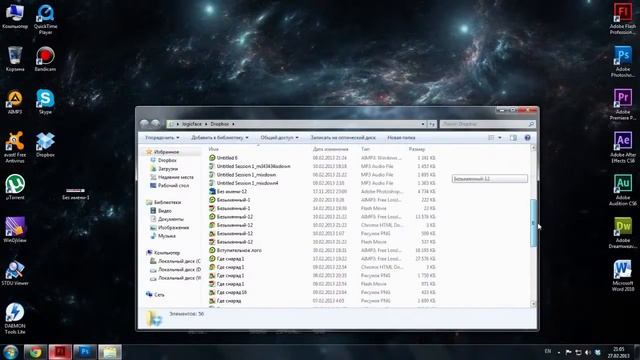Launch QuickTime Player from the desktop
This screenshot has height=360, width=640.
point(45,20)
